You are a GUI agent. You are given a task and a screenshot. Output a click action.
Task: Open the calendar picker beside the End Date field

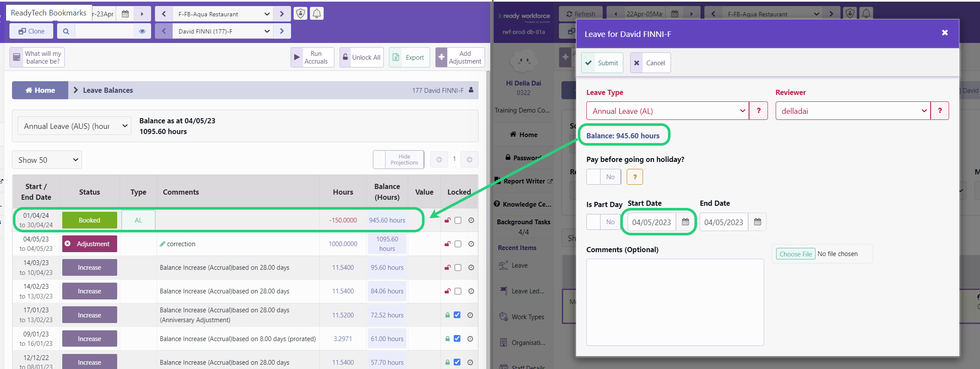pos(757,222)
